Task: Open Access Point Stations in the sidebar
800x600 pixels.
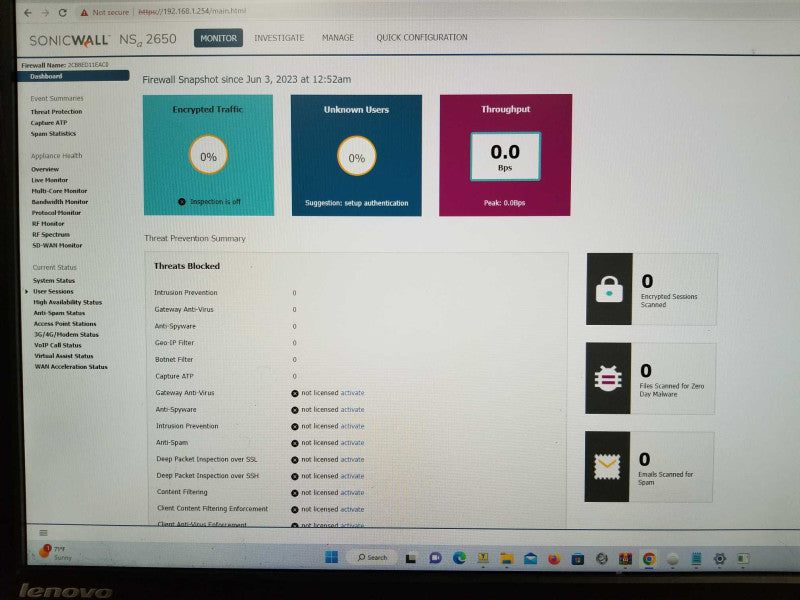Action: (65, 324)
